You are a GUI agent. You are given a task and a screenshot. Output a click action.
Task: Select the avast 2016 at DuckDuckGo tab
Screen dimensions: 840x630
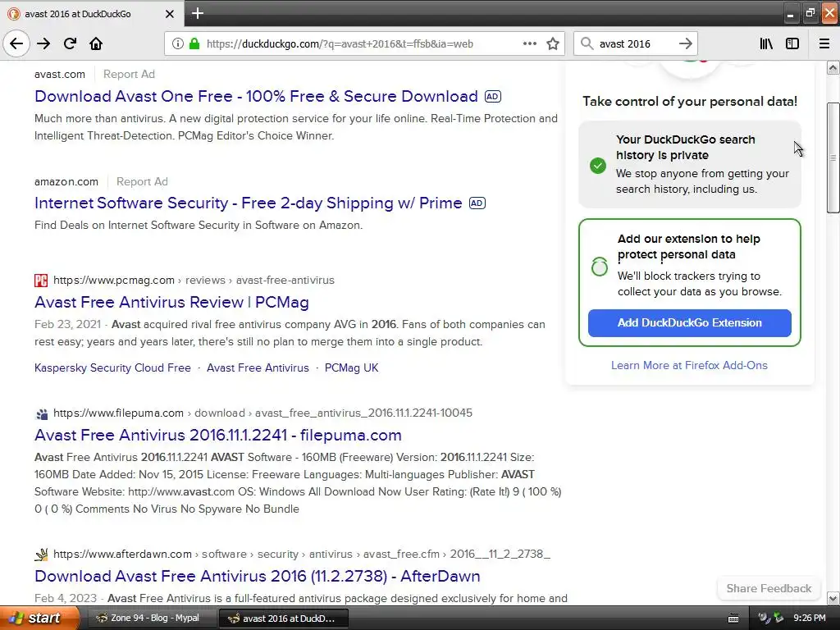tap(92, 14)
